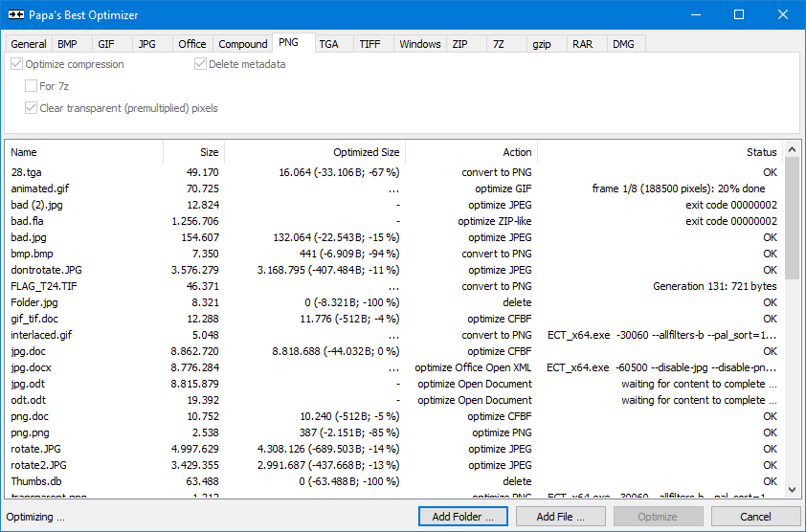
Task: Open the DMG tab
Action: coord(623,44)
